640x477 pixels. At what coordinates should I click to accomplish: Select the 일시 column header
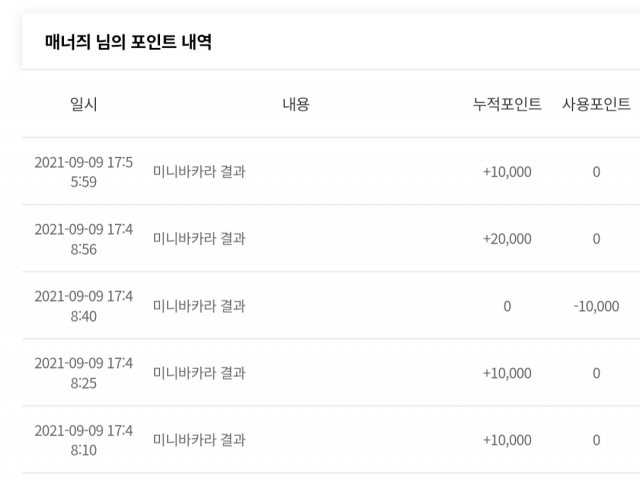point(84,104)
